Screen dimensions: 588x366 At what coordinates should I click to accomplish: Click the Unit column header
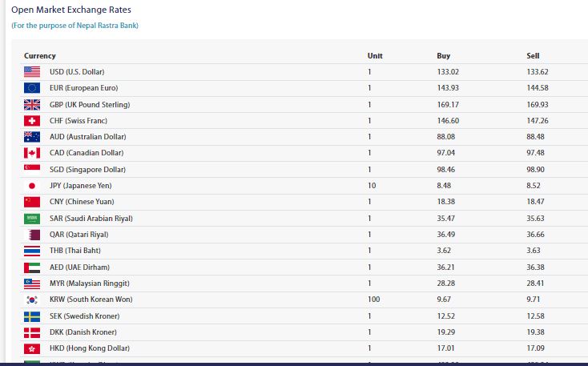tap(375, 56)
